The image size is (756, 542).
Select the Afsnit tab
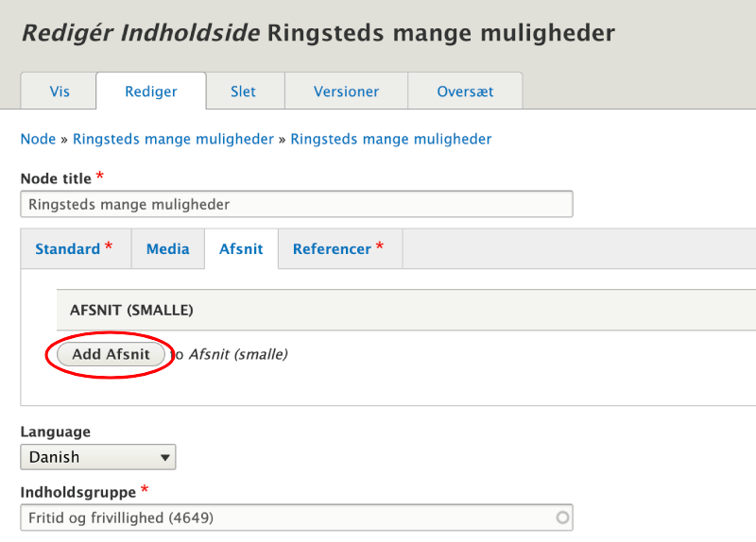click(x=241, y=249)
